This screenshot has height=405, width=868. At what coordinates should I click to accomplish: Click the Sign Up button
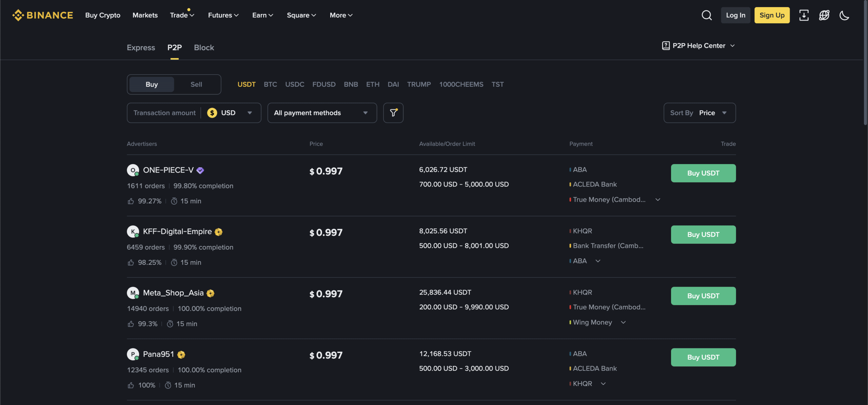tap(772, 15)
